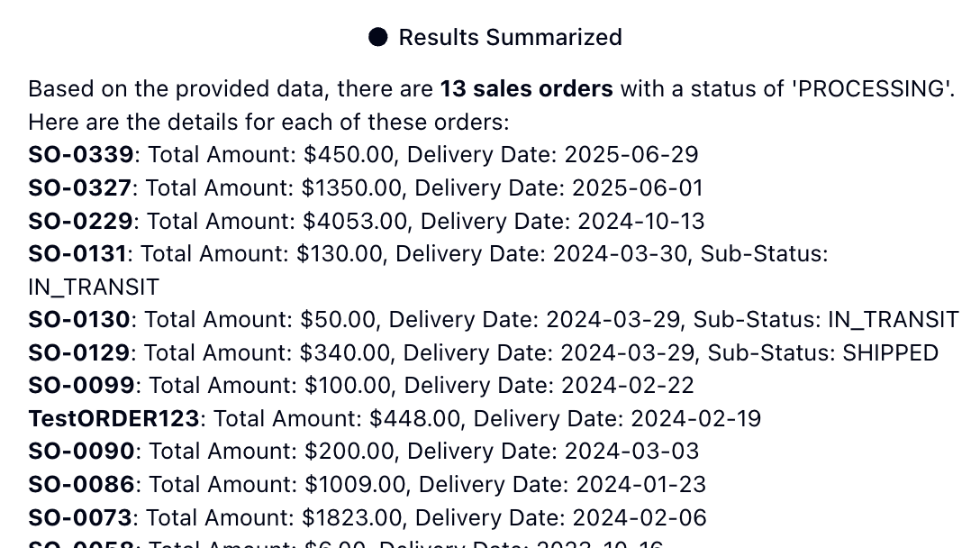Click the black dot beside Results Summarized
The height and width of the screenshot is (548, 980).
coord(377,38)
